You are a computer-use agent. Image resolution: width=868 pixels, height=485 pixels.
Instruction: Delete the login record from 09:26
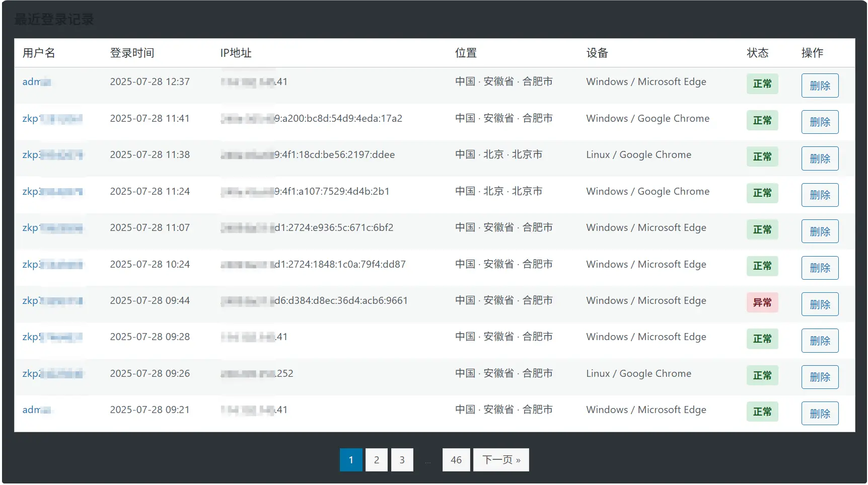pos(820,377)
